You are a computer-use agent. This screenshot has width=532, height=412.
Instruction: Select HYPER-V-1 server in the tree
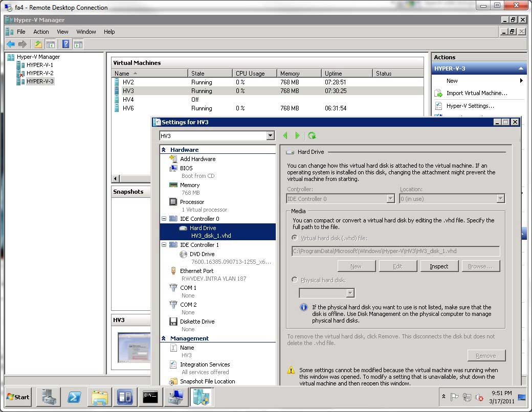(39, 65)
